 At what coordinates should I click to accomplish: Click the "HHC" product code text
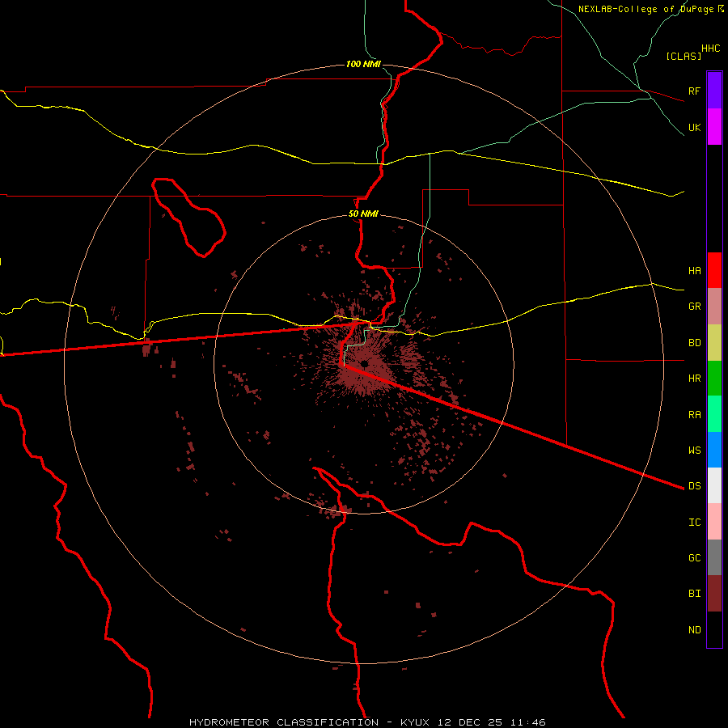pyautogui.click(x=710, y=49)
